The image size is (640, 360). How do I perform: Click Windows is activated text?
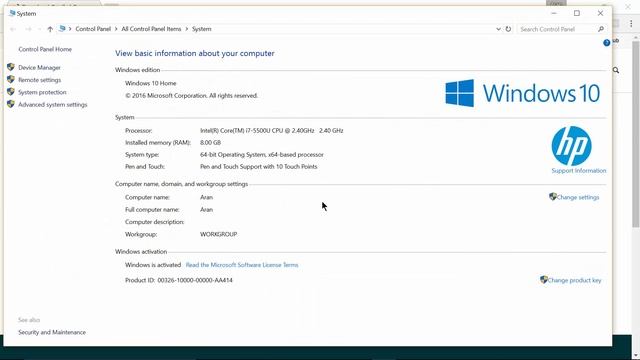click(153, 265)
